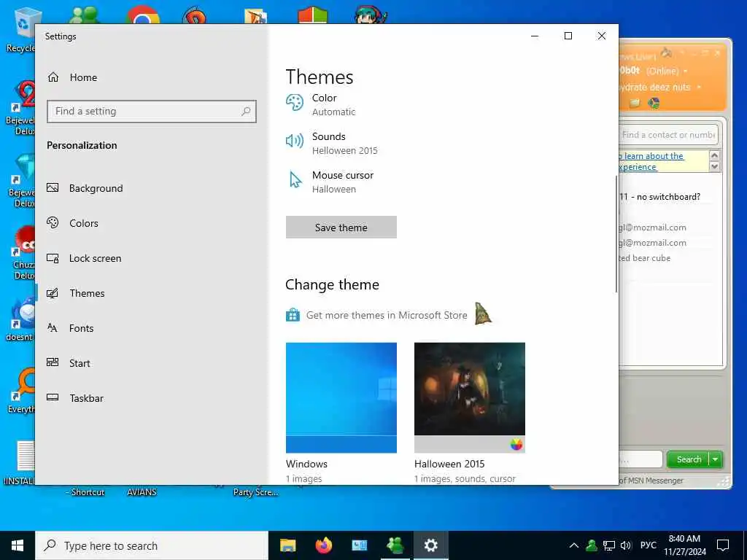The height and width of the screenshot is (560, 747).
Task: Open the volume icon in system tray
Action: pos(626,545)
